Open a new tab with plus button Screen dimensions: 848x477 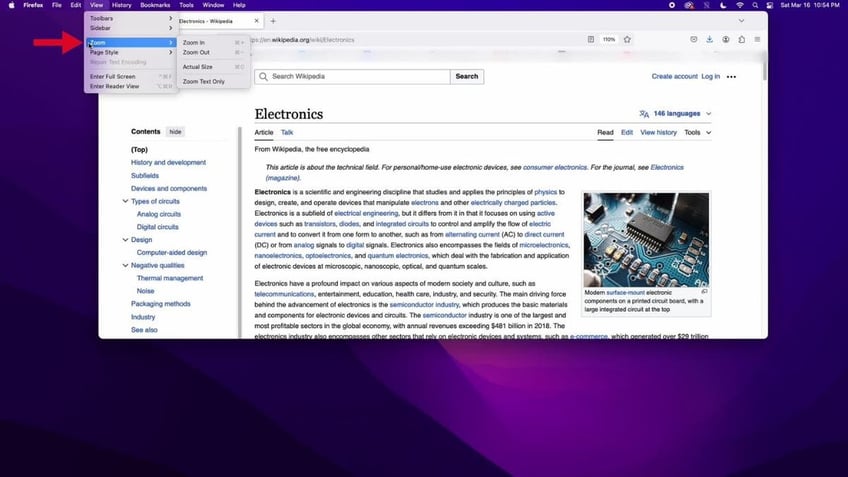(273, 21)
